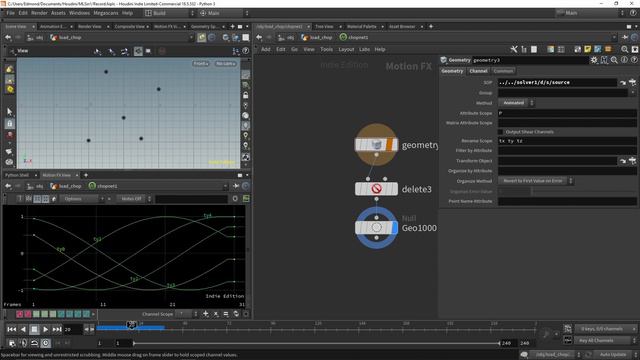
Task: Click the grid layout icon in network toolbar
Action: [x=551, y=49]
